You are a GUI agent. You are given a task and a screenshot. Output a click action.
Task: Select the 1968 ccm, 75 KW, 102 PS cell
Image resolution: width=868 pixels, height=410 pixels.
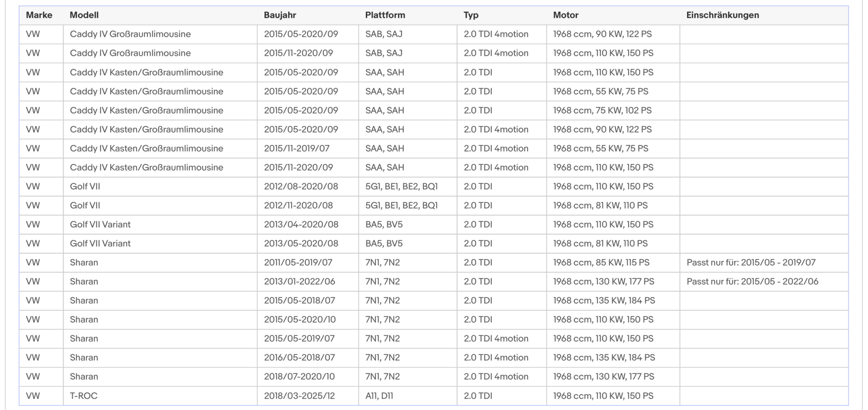613,110
